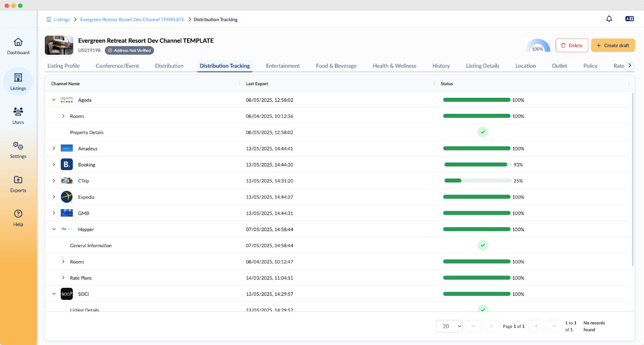Screen dimensions: 644x345
Task: Open the Policy tab
Action: pos(590,66)
